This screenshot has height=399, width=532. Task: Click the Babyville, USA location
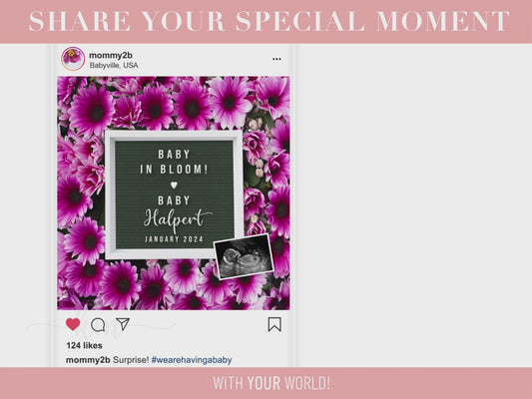pyautogui.click(x=114, y=66)
